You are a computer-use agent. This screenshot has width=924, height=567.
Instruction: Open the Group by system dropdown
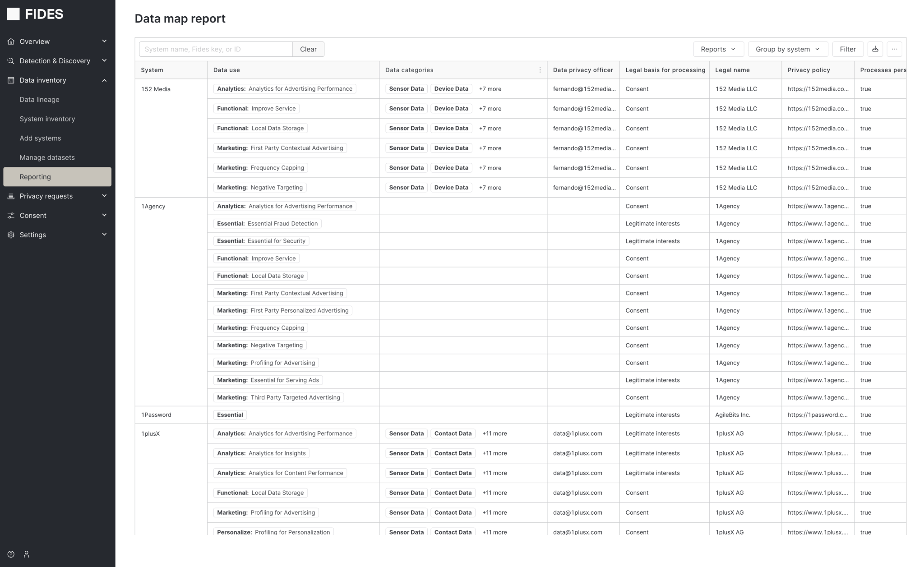click(787, 49)
